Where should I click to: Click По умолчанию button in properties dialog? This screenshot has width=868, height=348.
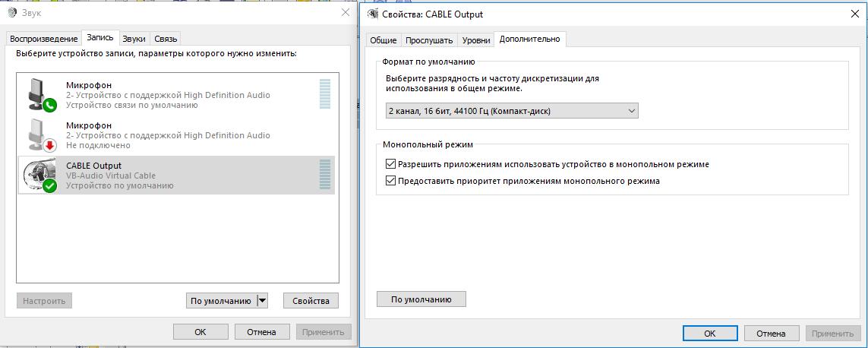pyautogui.click(x=421, y=299)
